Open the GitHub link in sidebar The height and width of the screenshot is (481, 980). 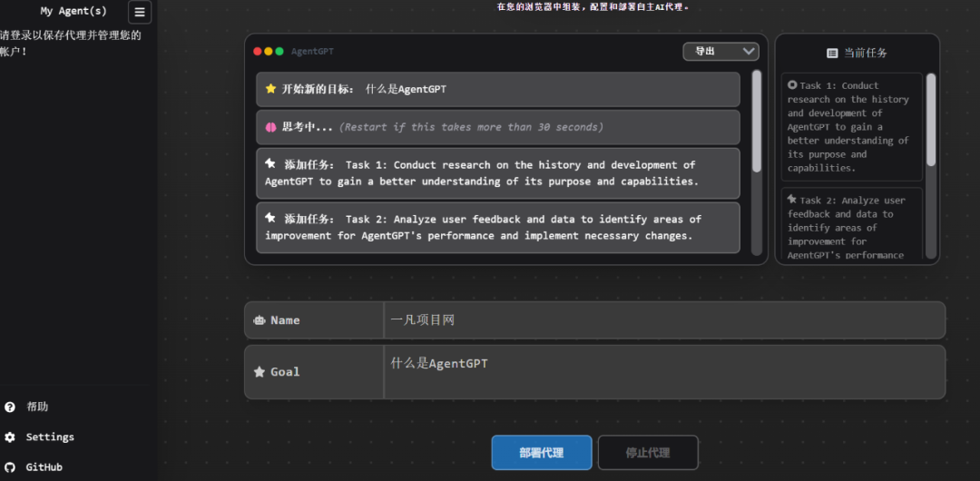click(44, 467)
